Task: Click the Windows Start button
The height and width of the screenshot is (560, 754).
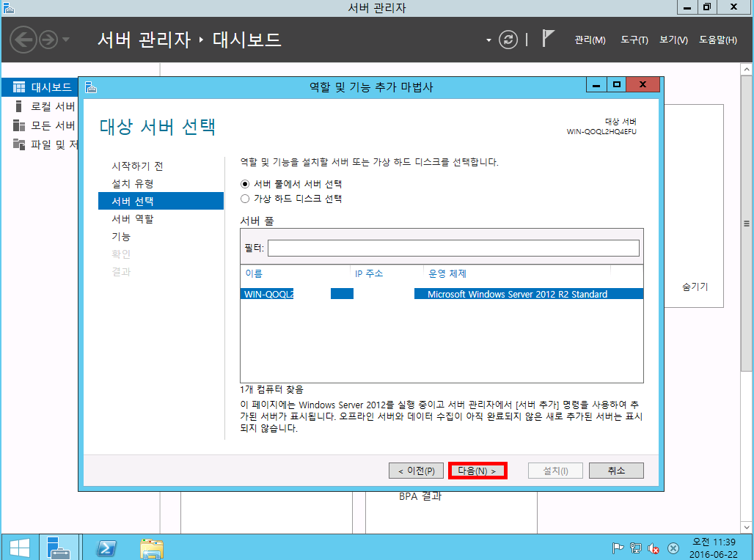Action: pos(19,548)
